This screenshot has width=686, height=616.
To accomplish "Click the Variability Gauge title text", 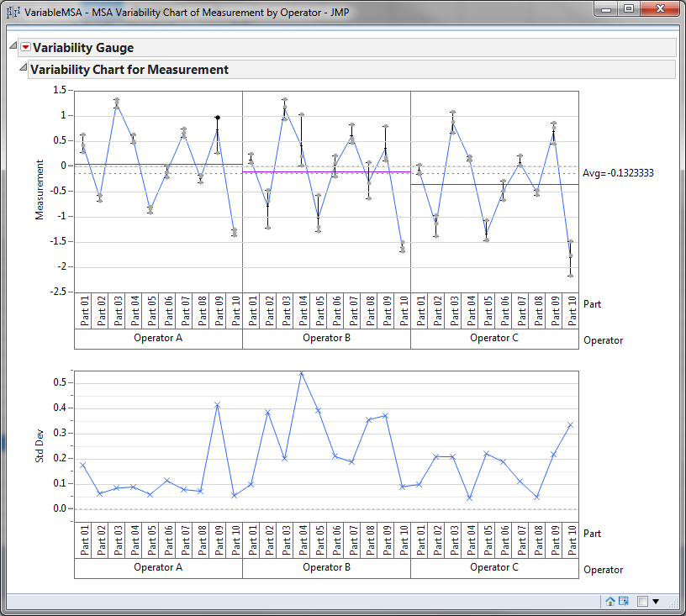I will click(x=84, y=48).
